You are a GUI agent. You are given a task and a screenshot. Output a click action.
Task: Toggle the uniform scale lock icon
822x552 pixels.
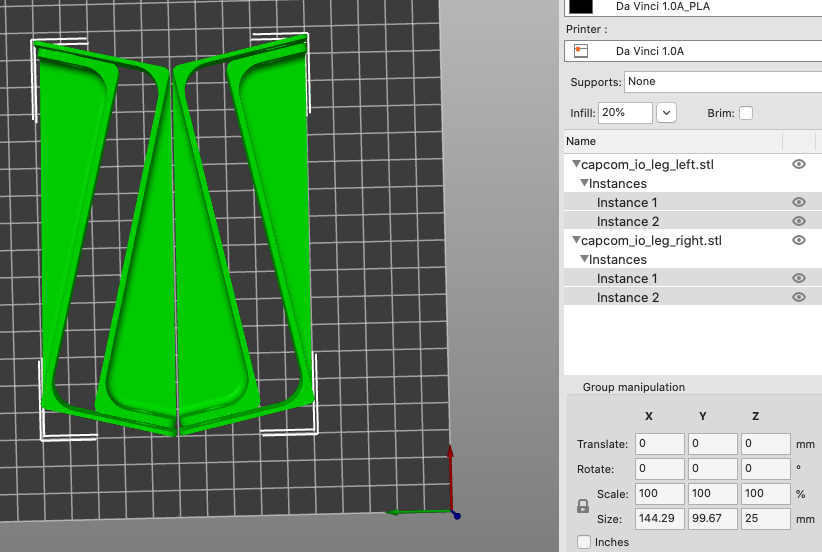582,506
